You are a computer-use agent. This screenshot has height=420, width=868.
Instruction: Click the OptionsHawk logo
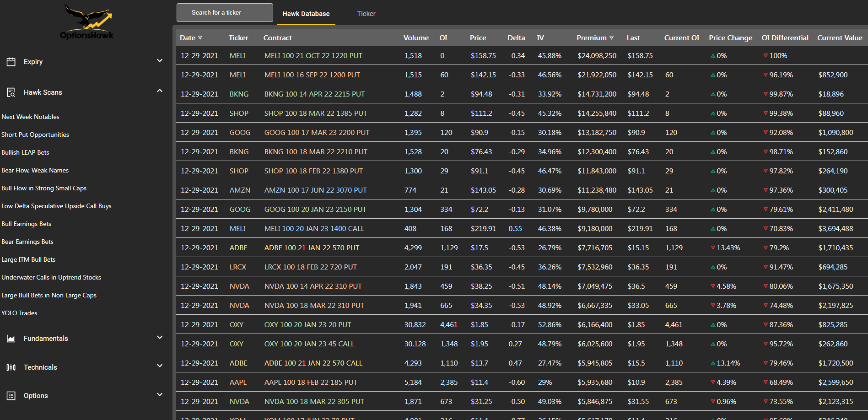coord(86,22)
